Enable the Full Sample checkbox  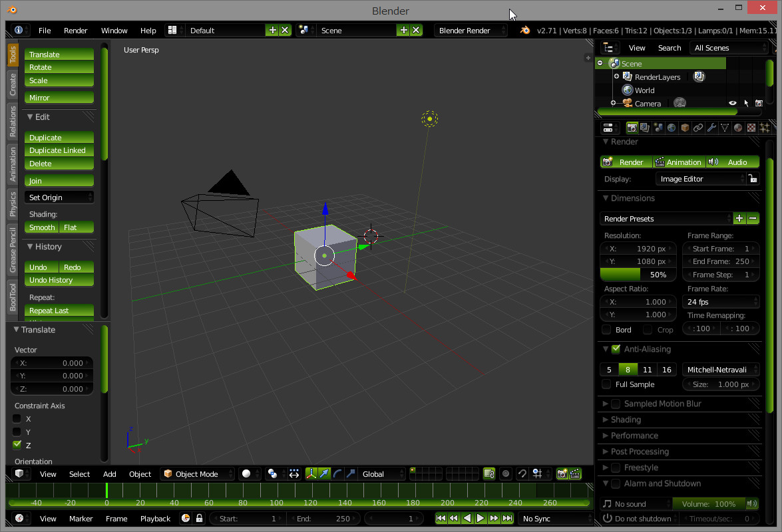tap(606, 384)
